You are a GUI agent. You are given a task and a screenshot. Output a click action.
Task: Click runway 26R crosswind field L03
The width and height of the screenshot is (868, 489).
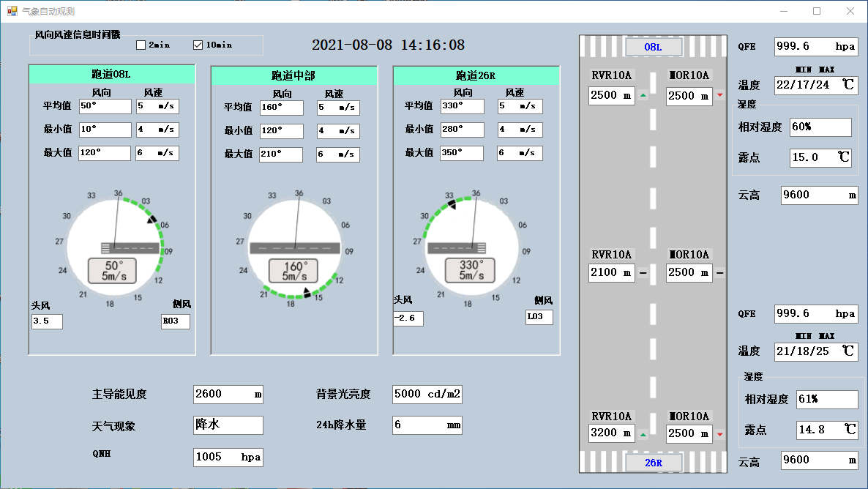coord(539,317)
